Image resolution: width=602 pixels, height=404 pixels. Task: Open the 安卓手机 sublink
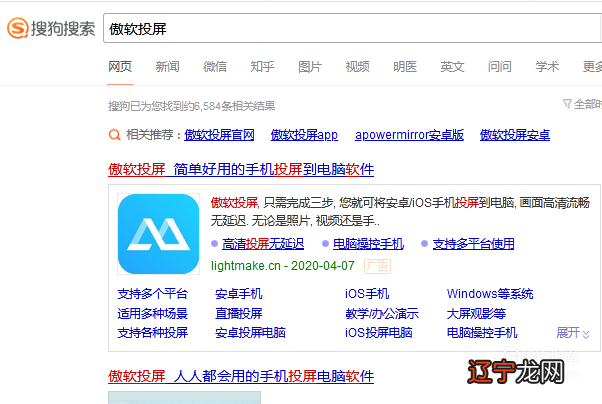pos(239,294)
